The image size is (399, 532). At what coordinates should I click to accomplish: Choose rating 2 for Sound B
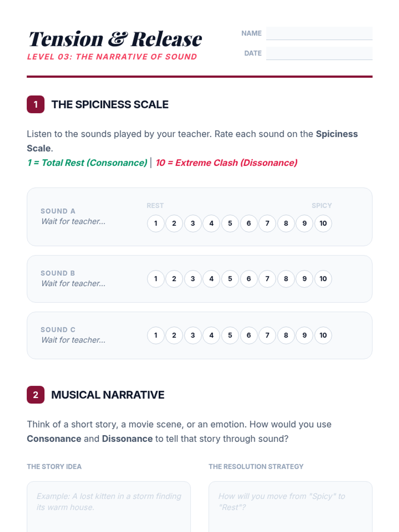(174, 279)
